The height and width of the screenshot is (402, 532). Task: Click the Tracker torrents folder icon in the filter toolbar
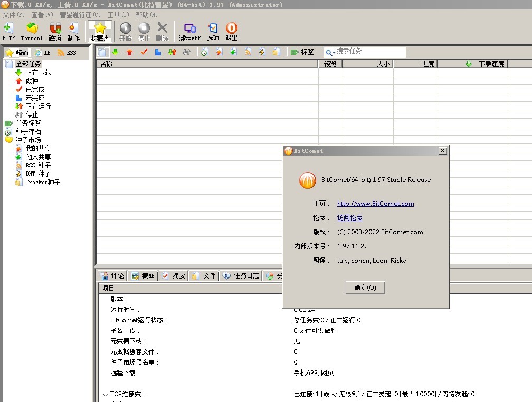coord(277,52)
